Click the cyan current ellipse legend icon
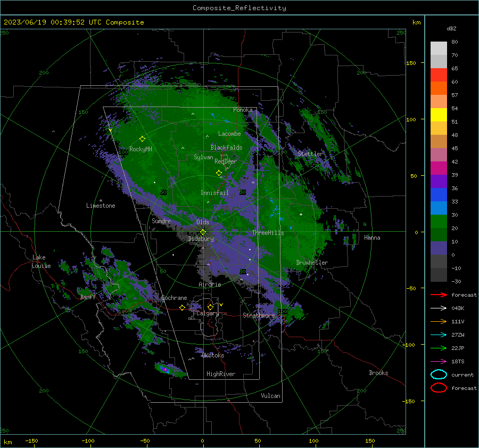 [x=439, y=374]
